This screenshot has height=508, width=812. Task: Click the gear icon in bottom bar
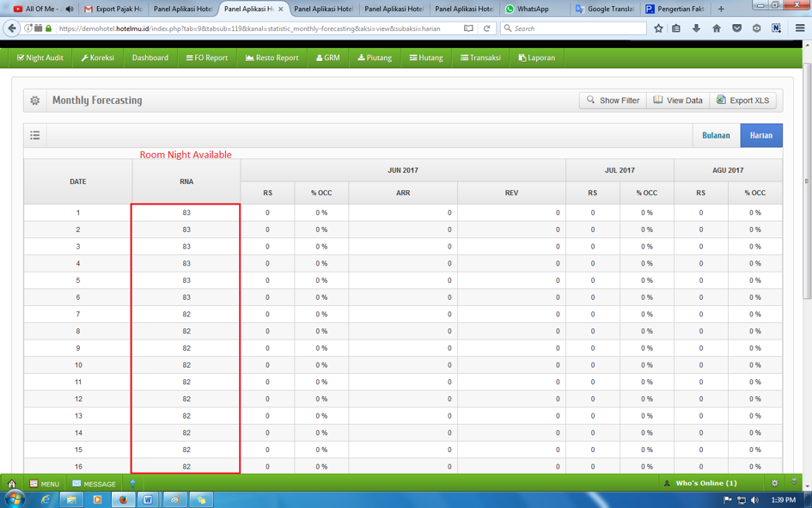(x=774, y=483)
